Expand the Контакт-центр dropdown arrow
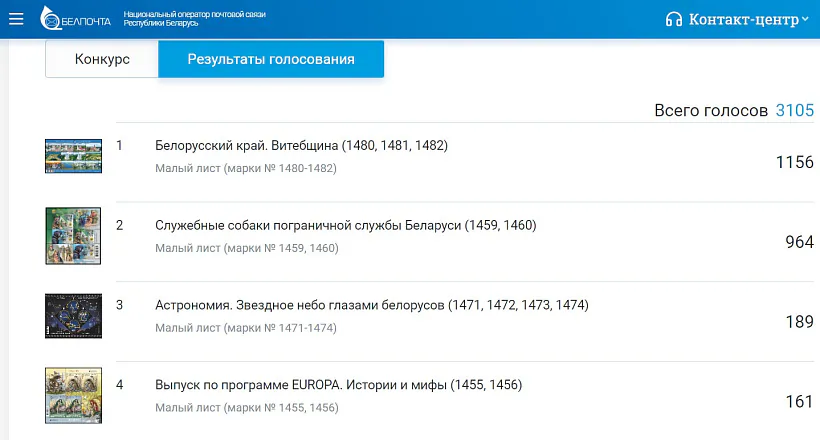The height and width of the screenshot is (440, 820). (x=805, y=18)
